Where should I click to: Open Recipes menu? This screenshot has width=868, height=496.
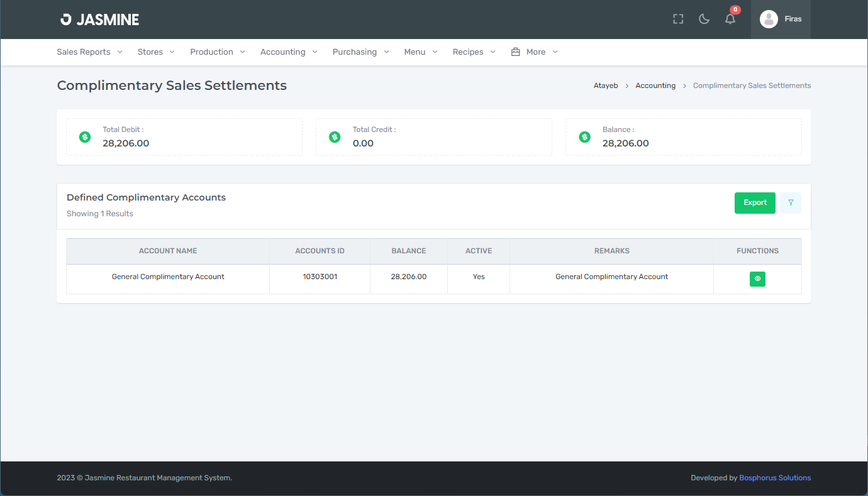click(474, 52)
